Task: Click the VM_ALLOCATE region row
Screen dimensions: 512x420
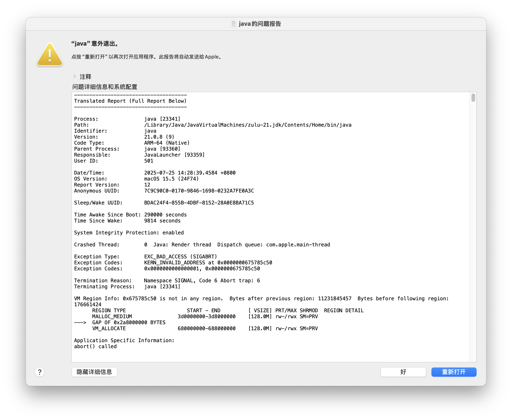Action: [x=205, y=329]
